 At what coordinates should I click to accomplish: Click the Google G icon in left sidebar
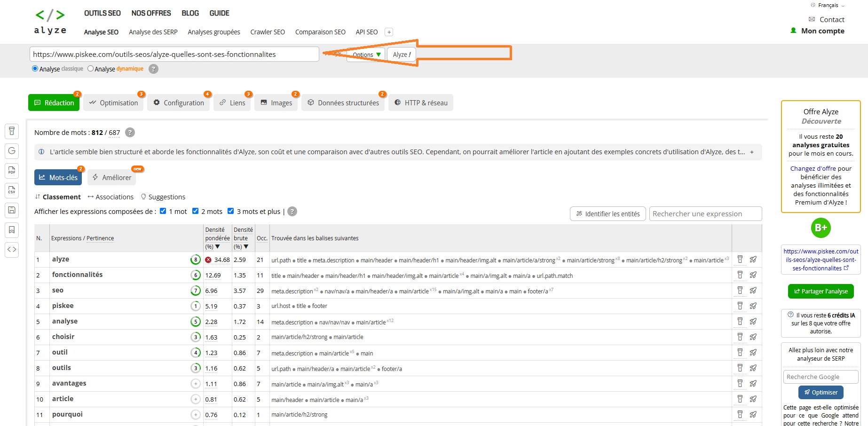pos(12,151)
